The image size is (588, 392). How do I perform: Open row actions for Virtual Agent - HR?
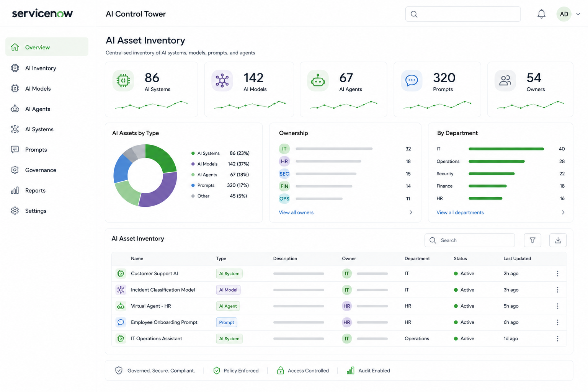(x=557, y=306)
